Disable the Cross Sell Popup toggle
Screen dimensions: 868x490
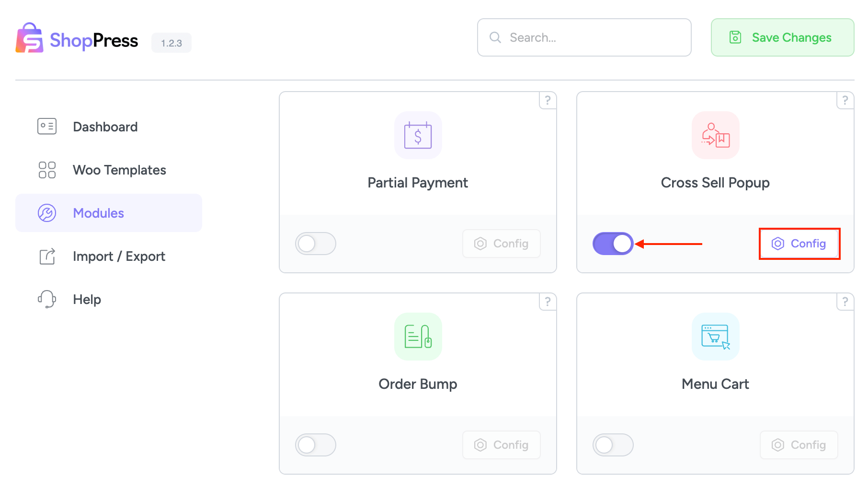click(613, 244)
